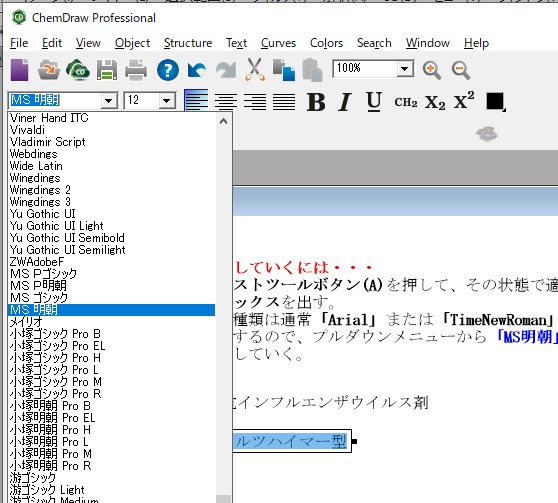Toggle CH2 formula style
558x503 pixels.
[406, 103]
